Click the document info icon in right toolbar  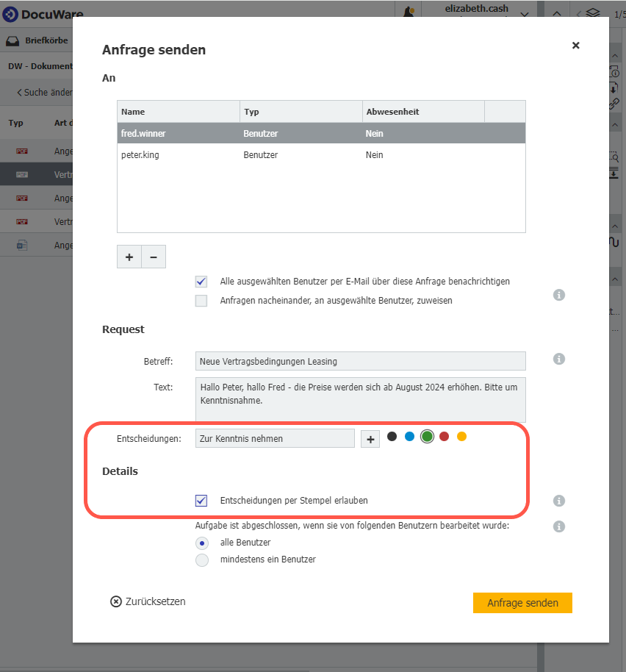[x=616, y=73]
